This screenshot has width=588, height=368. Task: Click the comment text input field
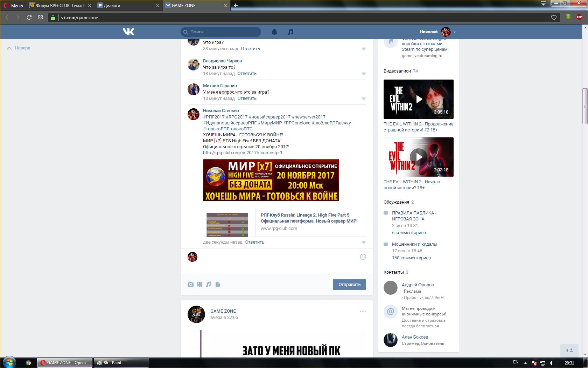pos(279,257)
